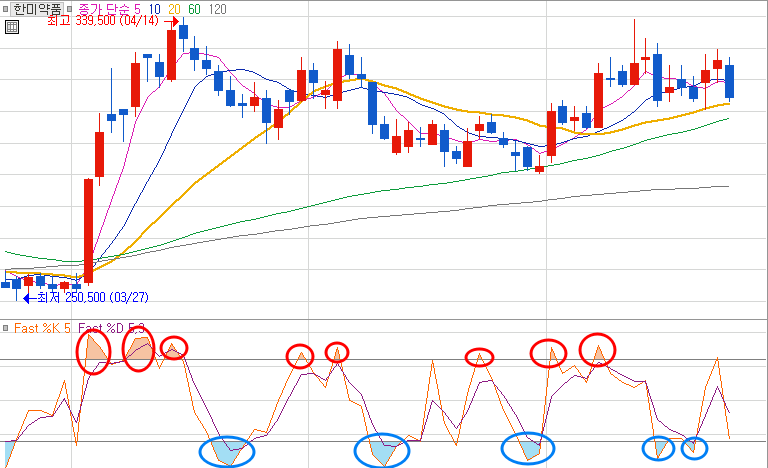Click the small square marker before 종가 단순

[x=70, y=9]
